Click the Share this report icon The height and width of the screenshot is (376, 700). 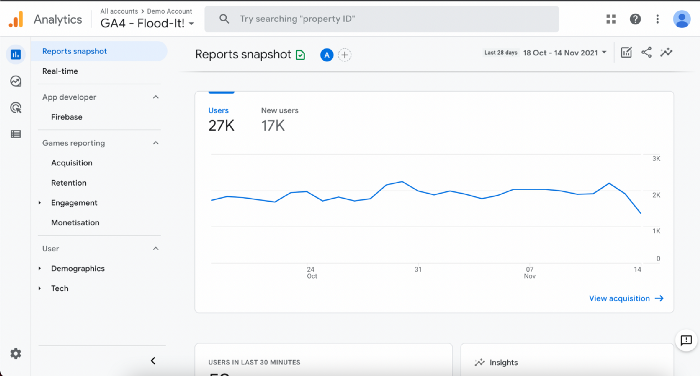[x=646, y=52]
